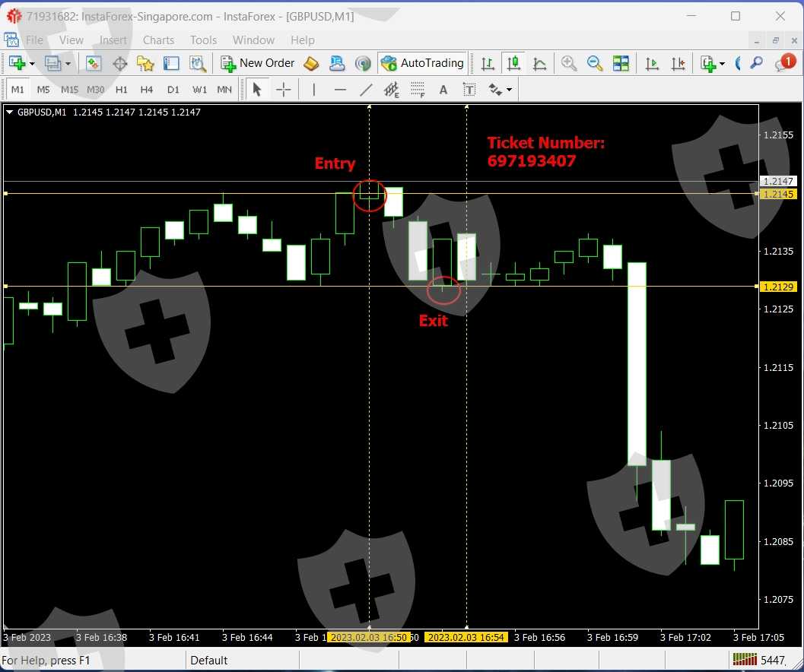Open the Charts menu

click(x=158, y=40)
